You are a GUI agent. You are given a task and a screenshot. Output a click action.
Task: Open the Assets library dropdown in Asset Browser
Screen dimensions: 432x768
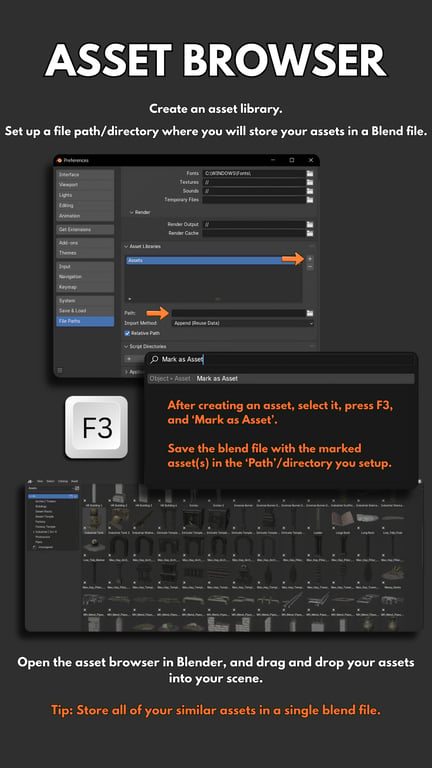pos(53,488)
